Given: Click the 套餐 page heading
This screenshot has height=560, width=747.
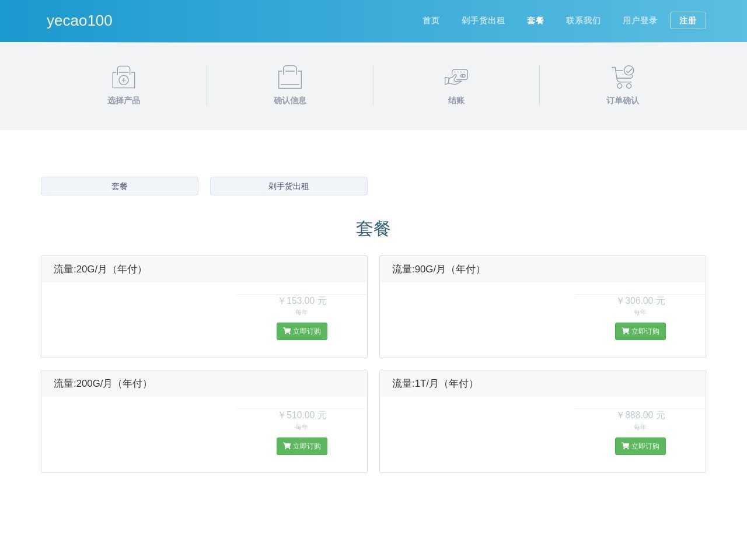Looking at the screenshot, I should coord(373,229).
